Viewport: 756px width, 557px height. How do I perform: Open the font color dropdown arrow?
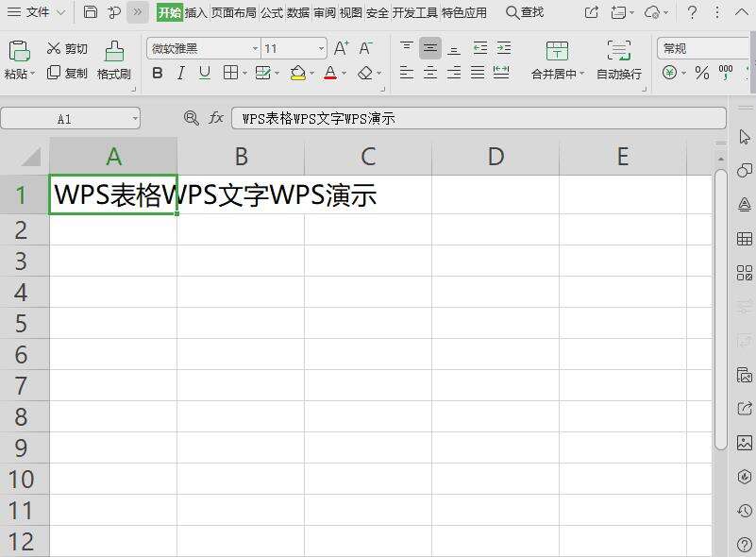[344, 74]
